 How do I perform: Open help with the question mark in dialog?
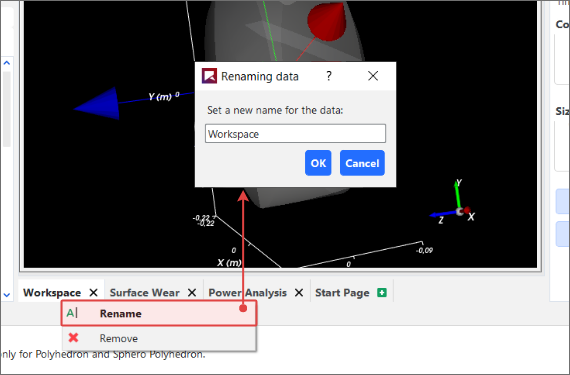click(329, 76)
